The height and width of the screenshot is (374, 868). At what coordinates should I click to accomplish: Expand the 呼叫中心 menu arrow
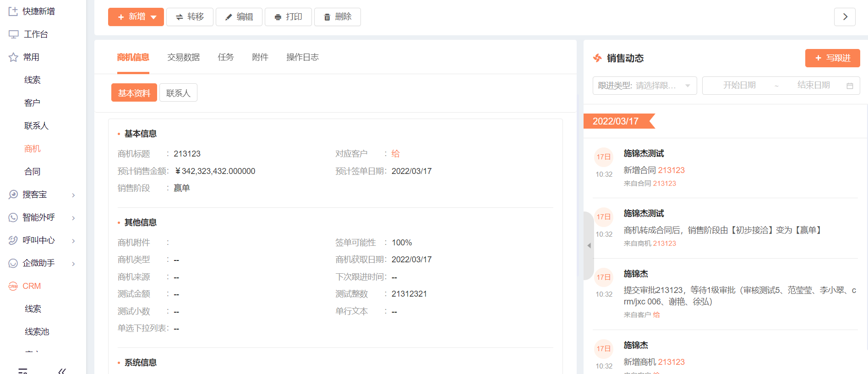73,241
